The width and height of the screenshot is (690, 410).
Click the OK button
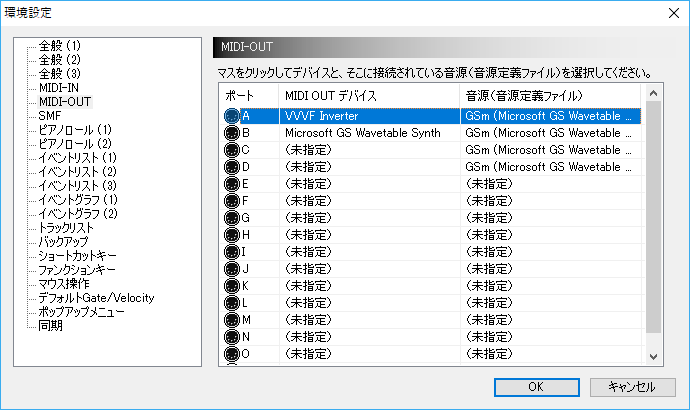pos(536,387)
